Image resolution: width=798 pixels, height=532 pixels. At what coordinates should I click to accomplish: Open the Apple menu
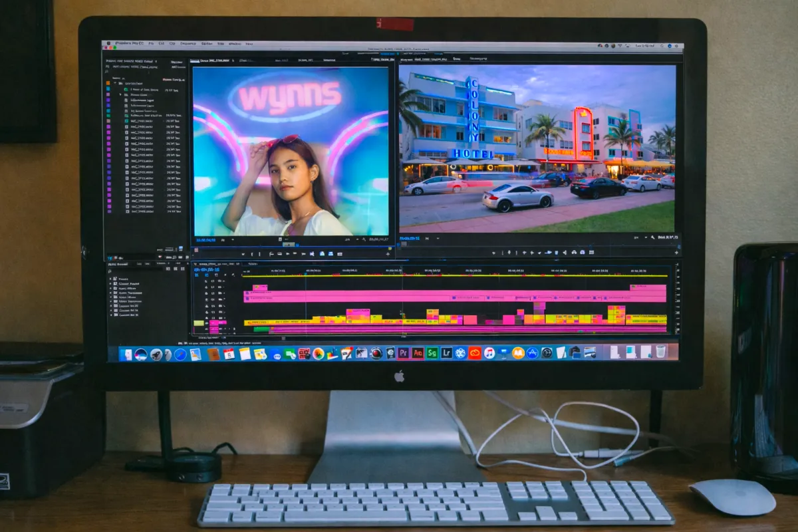tap(108, 45)
